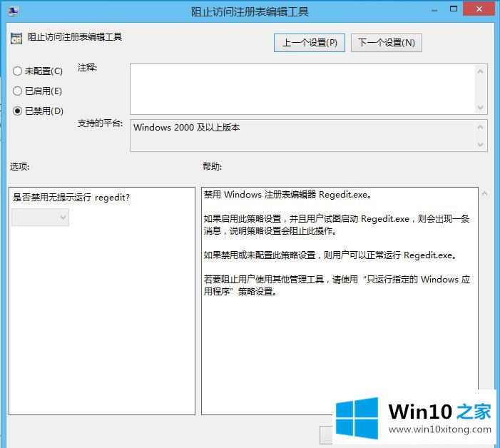The width and height of the screenshot is (500, 448).
Task: Open the regedit silent-run dropdown
Action: pyautogui.click(x=40, y=218)
